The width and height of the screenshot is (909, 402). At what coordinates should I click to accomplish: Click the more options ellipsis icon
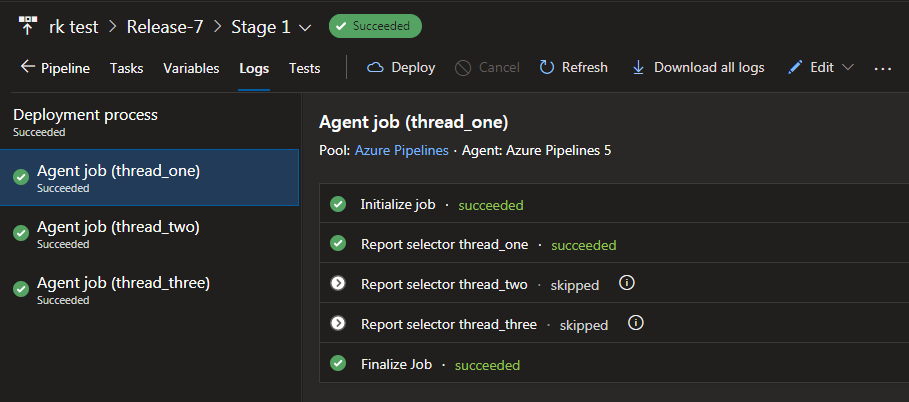coord(882,68)
